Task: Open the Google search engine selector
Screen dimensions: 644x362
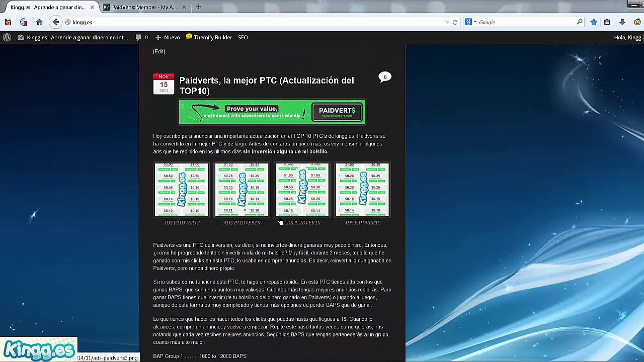Action: point(470,22)
